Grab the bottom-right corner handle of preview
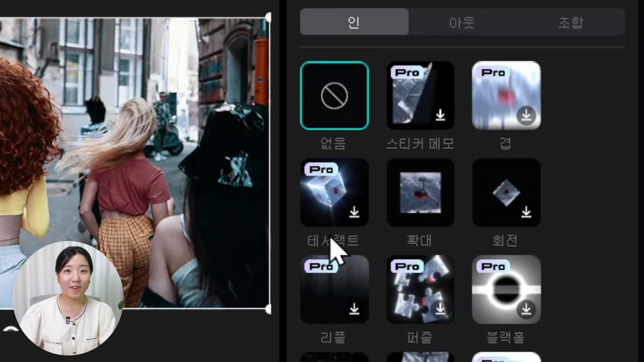The width and height of the screenshot is (644, 362). click(268, 309)
